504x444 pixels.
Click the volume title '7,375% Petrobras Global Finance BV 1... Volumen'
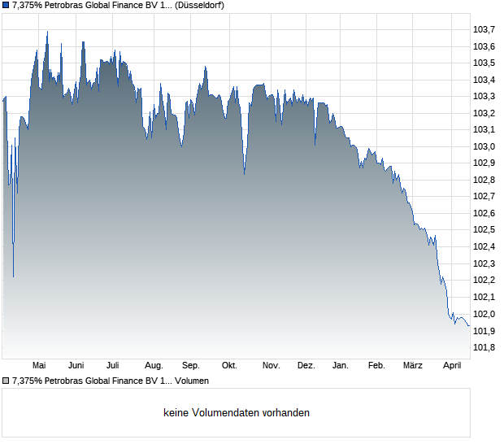[x=111, y=381]
